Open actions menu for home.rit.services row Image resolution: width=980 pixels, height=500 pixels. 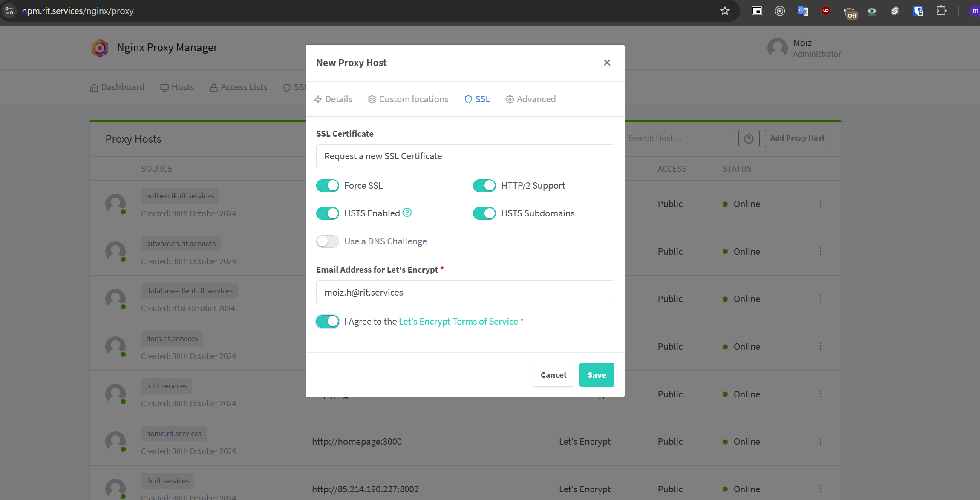click(x=820, y=442)
